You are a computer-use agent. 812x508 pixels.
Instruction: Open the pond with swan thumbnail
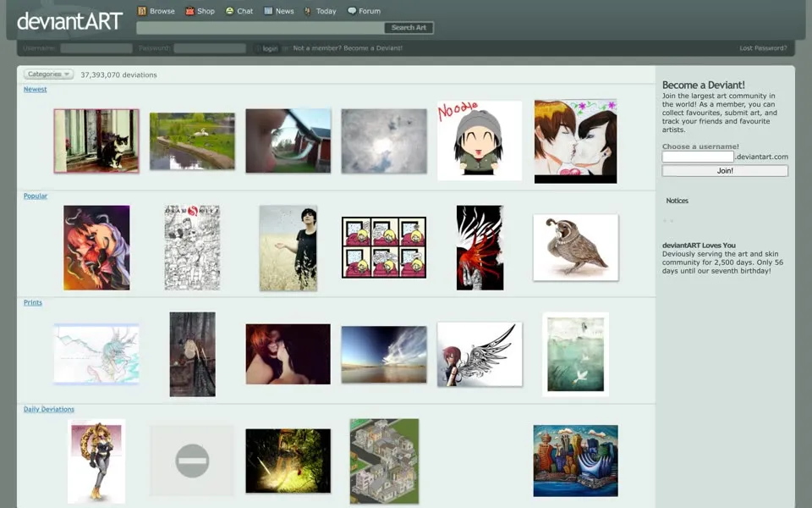192,141
